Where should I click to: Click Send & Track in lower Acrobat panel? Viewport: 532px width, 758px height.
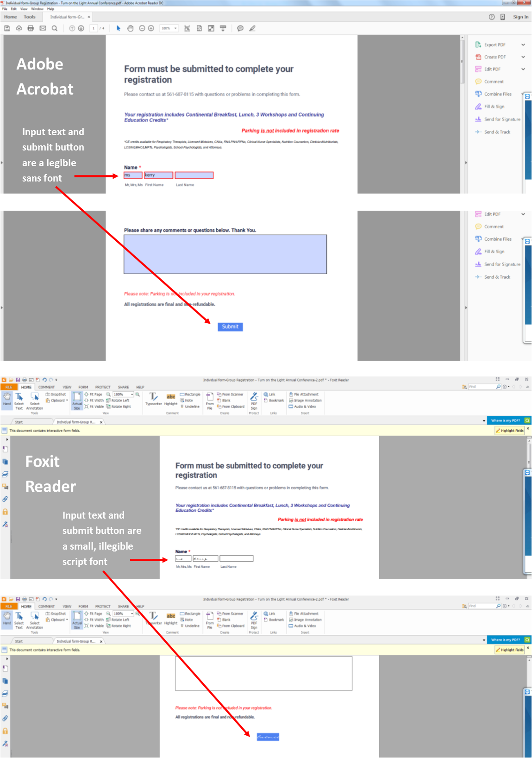click(x=493, y=277)
